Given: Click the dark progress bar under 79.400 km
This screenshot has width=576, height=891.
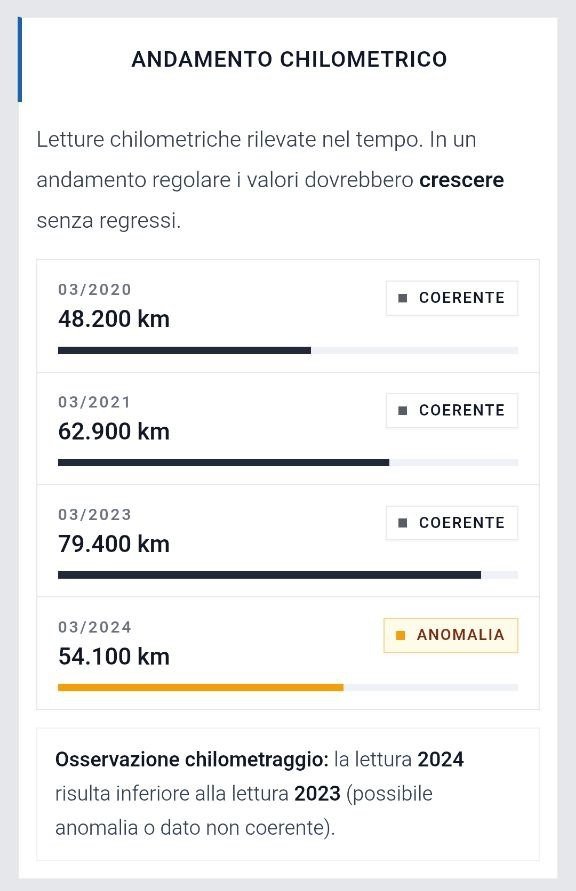Looking at the screenshot, I should (x=270, y=575).
